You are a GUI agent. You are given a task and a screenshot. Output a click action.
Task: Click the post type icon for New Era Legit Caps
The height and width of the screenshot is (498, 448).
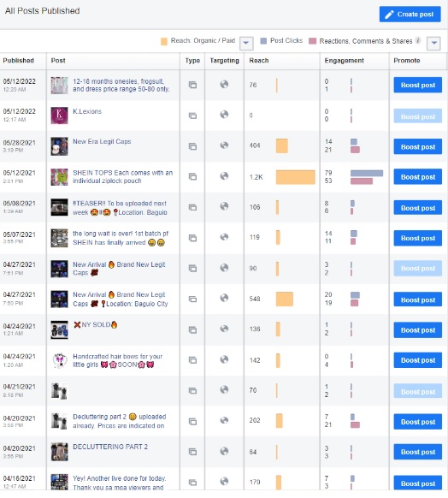click(192, 146)
